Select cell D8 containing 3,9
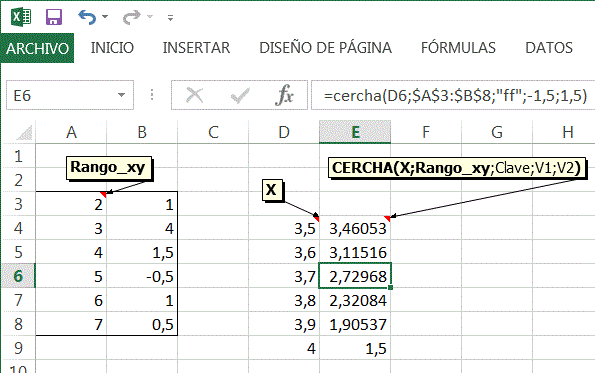 click(284, 324)
